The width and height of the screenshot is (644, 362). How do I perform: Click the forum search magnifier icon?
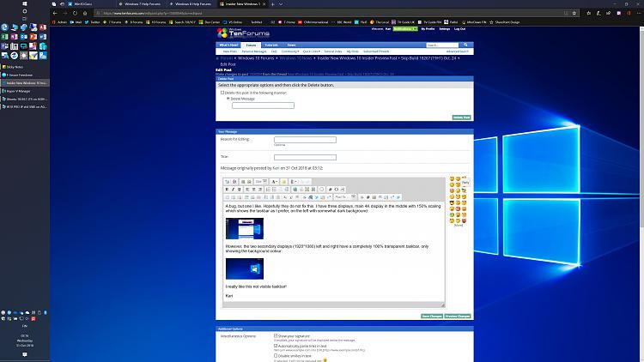pyautogui.click(x=465, y=45)
